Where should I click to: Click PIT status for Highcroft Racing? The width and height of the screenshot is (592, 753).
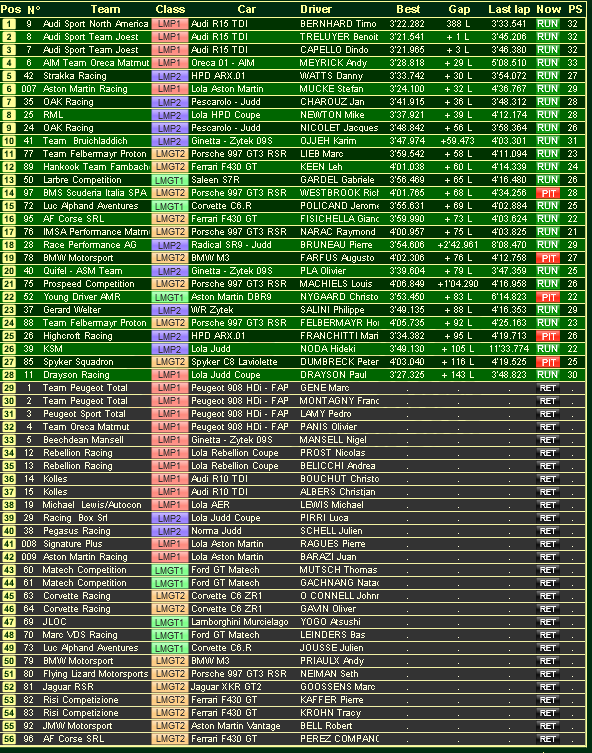coord(548,335)
